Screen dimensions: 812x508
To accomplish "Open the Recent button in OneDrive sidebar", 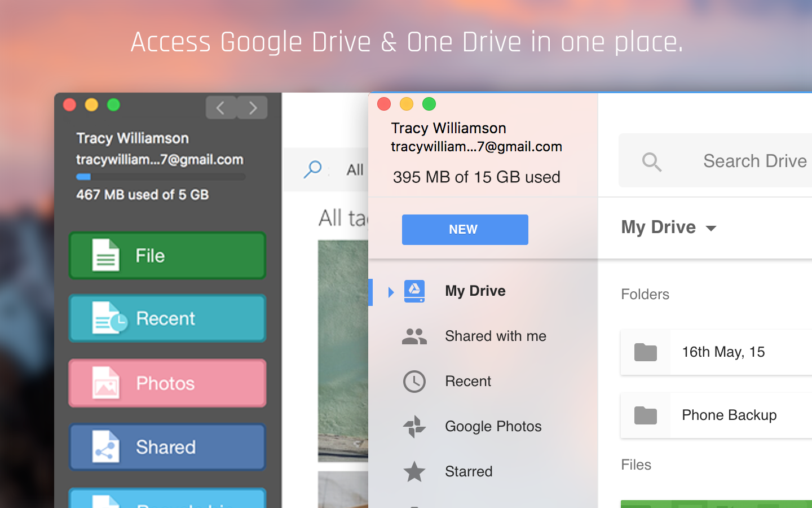I will [167, 318].
